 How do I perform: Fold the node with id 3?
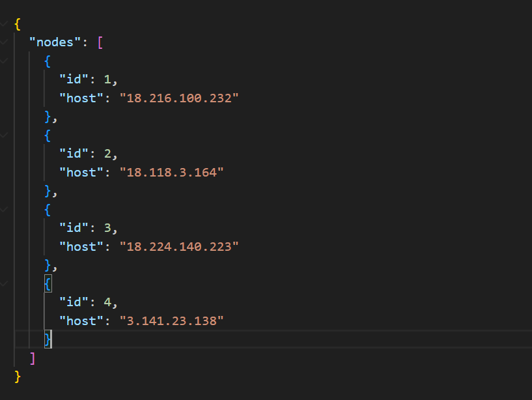coord(5,209)
